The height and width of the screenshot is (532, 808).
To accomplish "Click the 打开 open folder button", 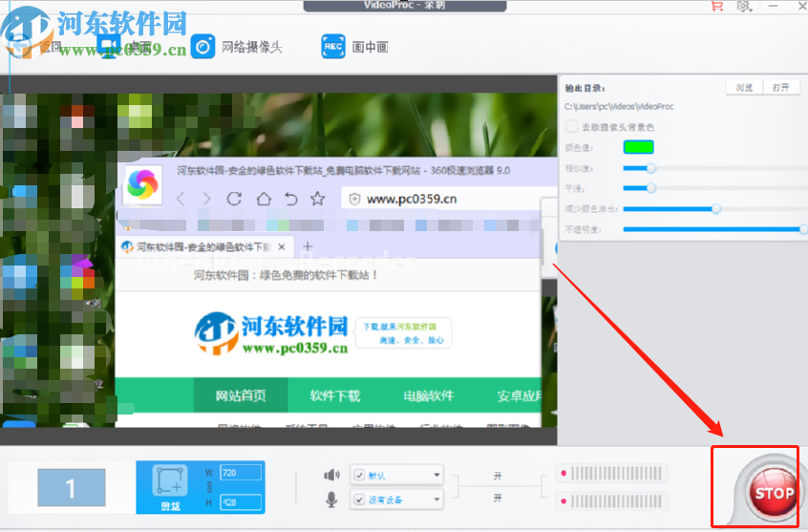I will click(x=781, y=88).
